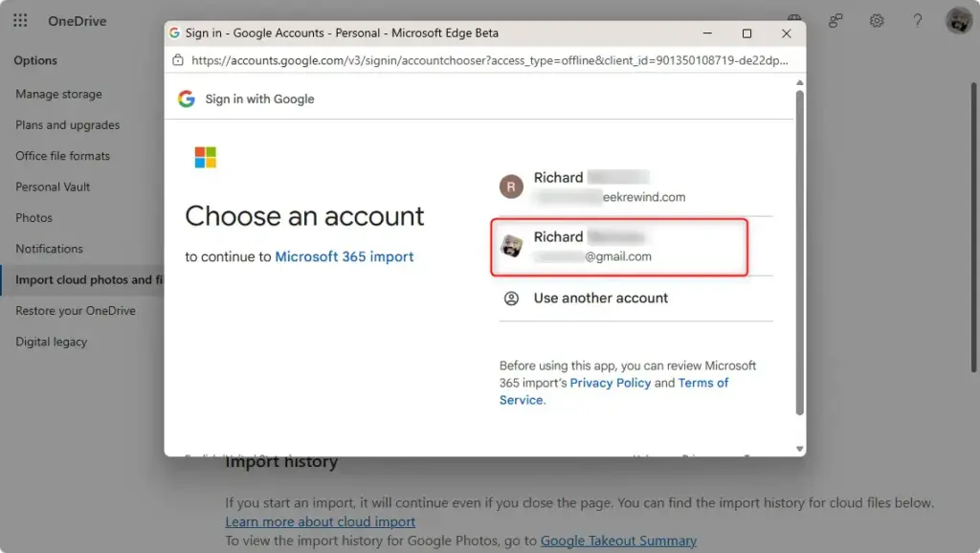Open Plans and upgrades option
This screenshot has height=553, width=980.
[68, 125]
